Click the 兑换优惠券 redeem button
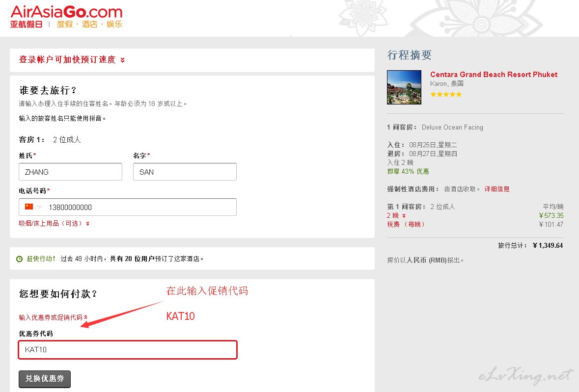The image size is (579, 392). pos(45,379)
